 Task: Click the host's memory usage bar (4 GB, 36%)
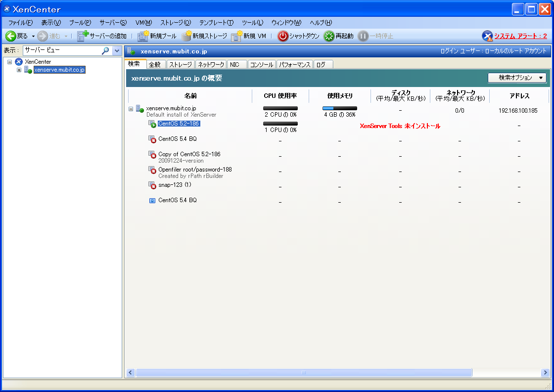click(x=340, y=108)
